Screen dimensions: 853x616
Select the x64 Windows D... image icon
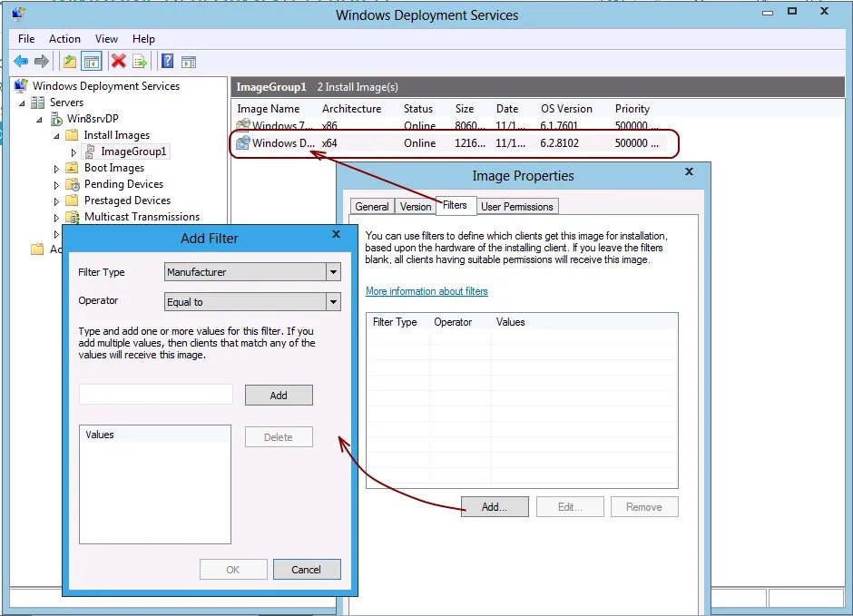point(243,143)
